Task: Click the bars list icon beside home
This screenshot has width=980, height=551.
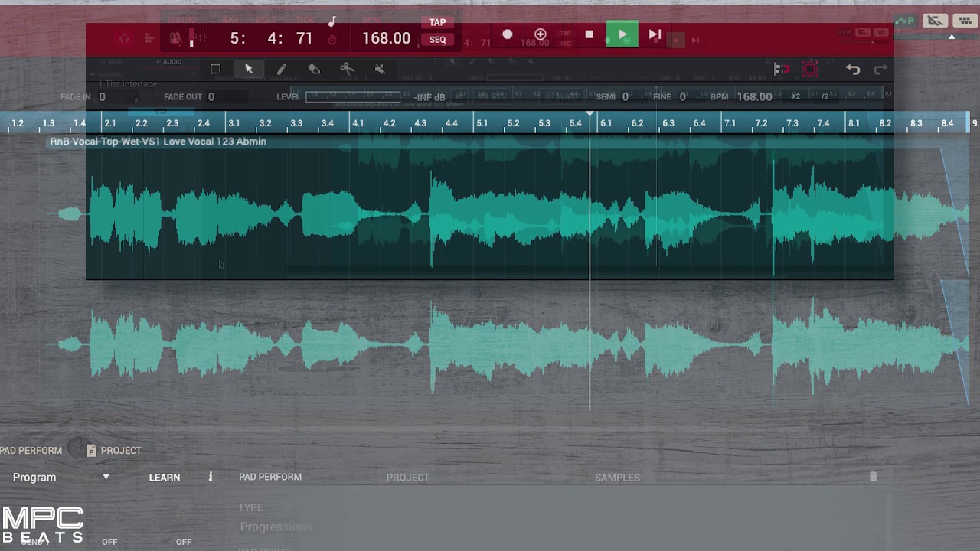Action: (149, 38)
